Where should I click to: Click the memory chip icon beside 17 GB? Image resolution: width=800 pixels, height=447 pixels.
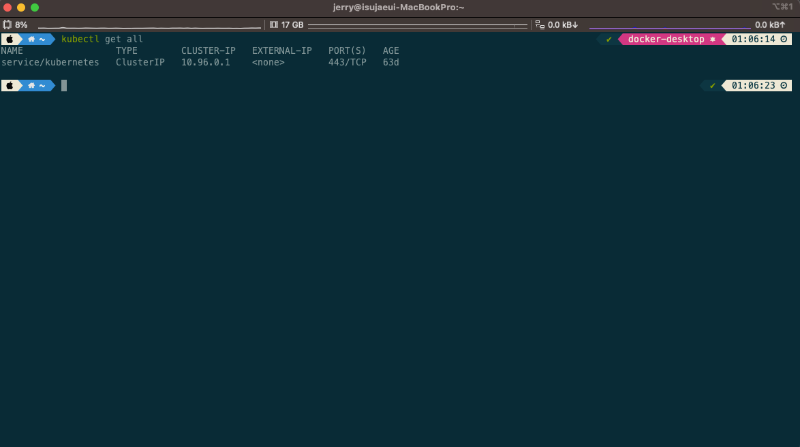pyautogui.click(x=274, y=24)
